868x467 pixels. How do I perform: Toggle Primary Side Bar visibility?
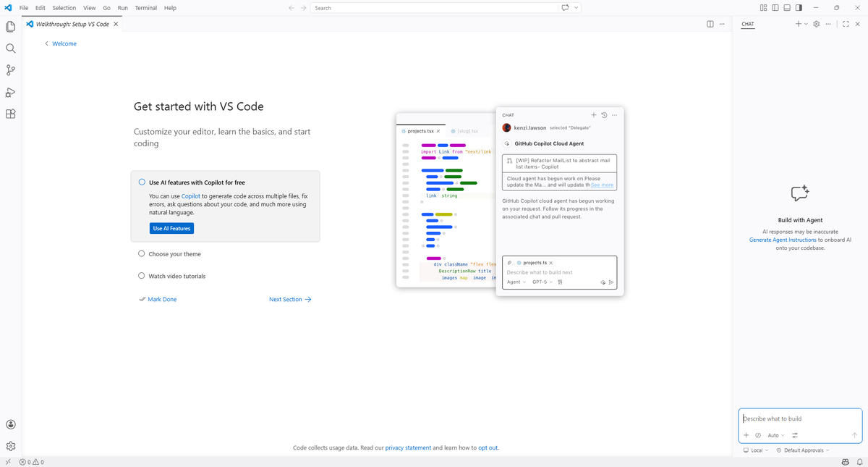775,8
